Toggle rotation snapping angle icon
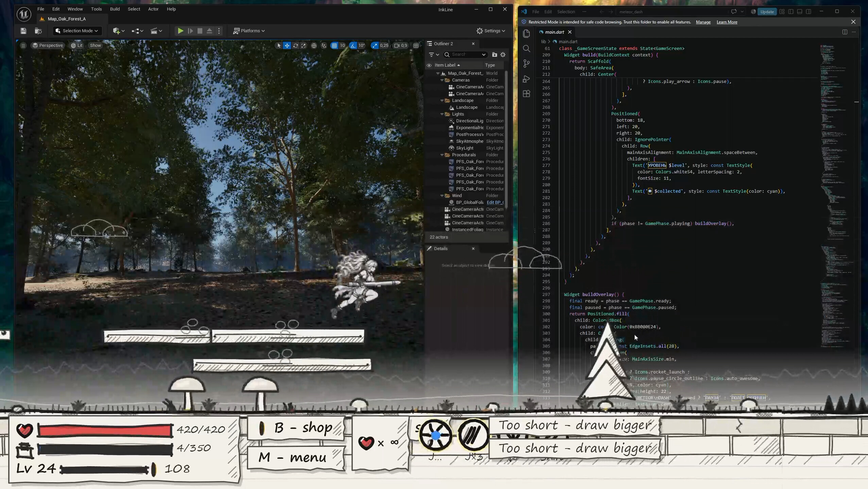Viewport: 868px width, 489px height. (x=353, y=46)
